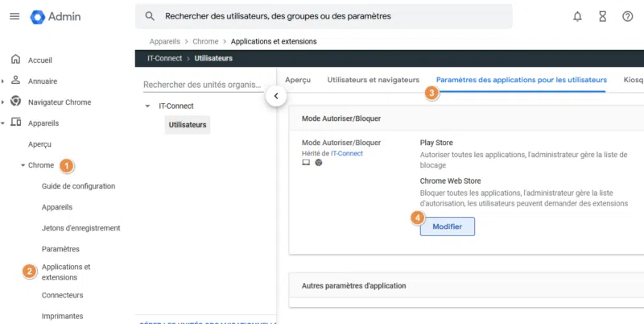Click the search users and groups field
644x324 pixels.
pyautogui.click(x=322, y=16)
